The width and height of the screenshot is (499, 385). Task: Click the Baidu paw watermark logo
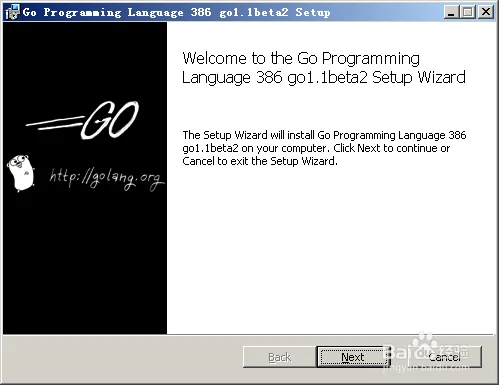423,343
